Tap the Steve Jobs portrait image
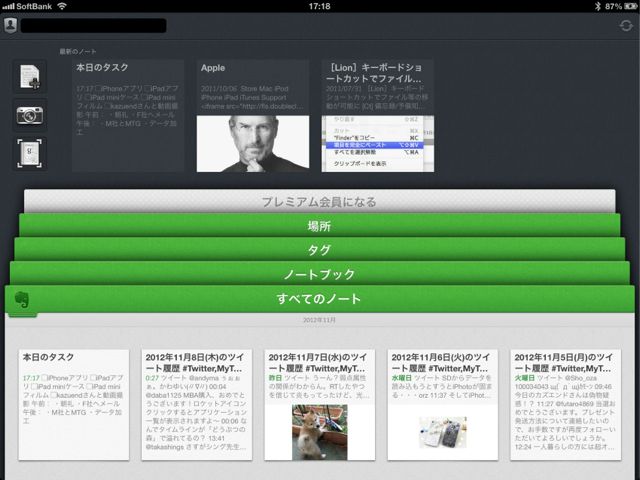 point(253,144)
